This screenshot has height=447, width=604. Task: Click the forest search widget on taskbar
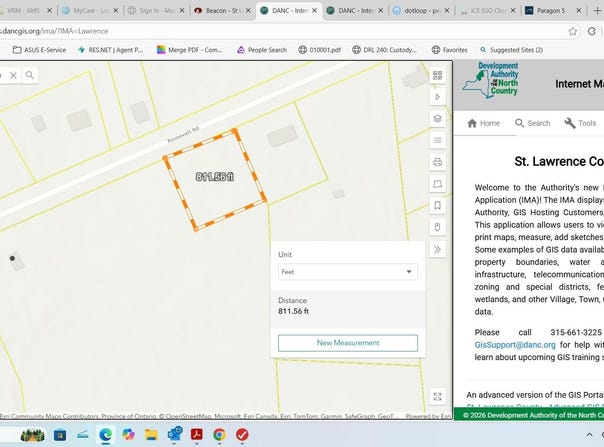33,435
